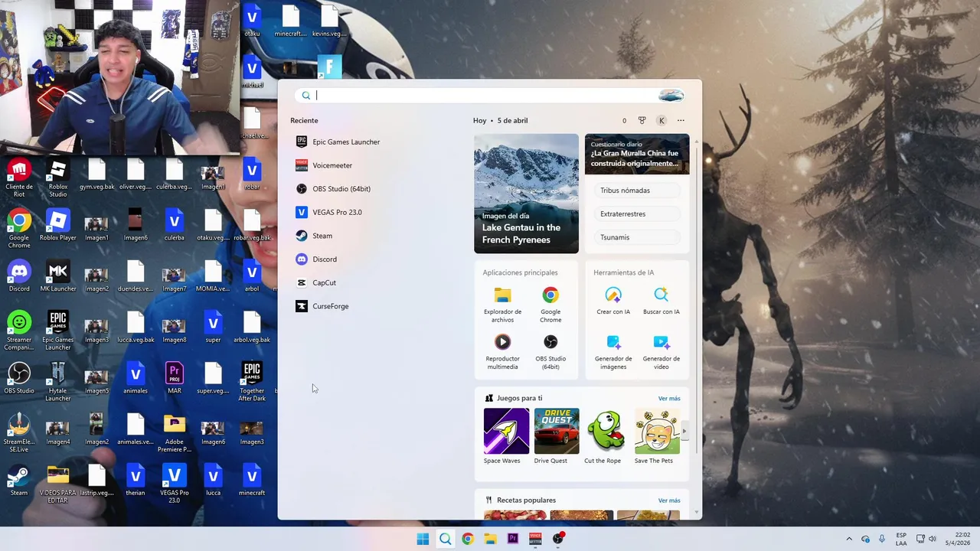Image resolution: width=980 pixels, height=551 pixels.
Task: Select Streamer Companion desktop icon
Action: click(19, 331)
